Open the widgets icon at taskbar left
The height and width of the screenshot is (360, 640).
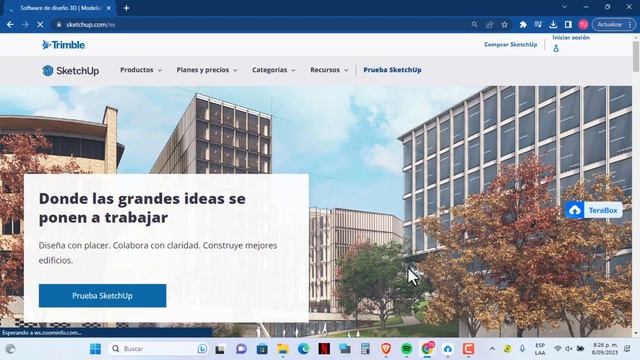click(x=11, y=349)
